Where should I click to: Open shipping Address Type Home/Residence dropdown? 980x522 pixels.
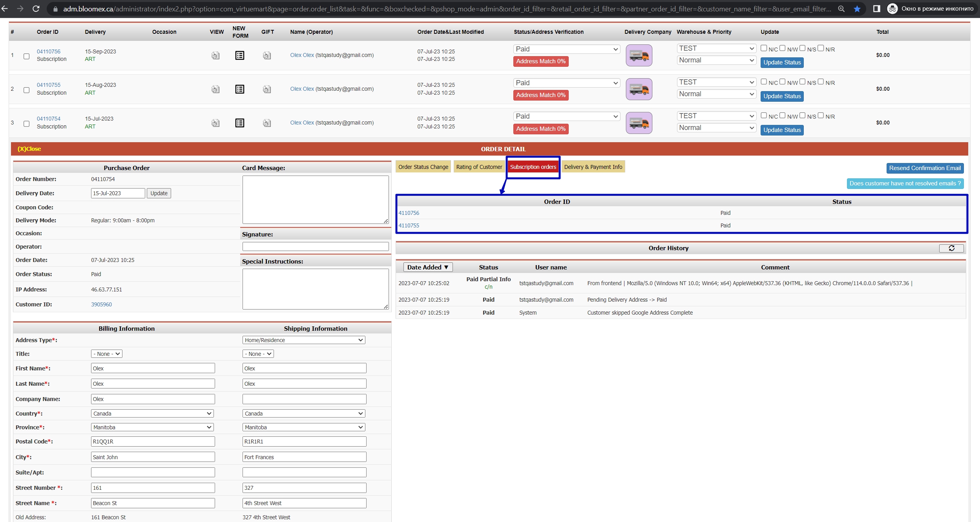pyautogui.click(x=304, y=340)
